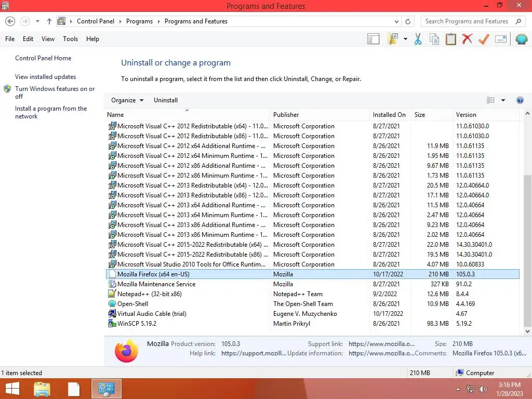
Task: Click the network tray icon
Action: 471,389
